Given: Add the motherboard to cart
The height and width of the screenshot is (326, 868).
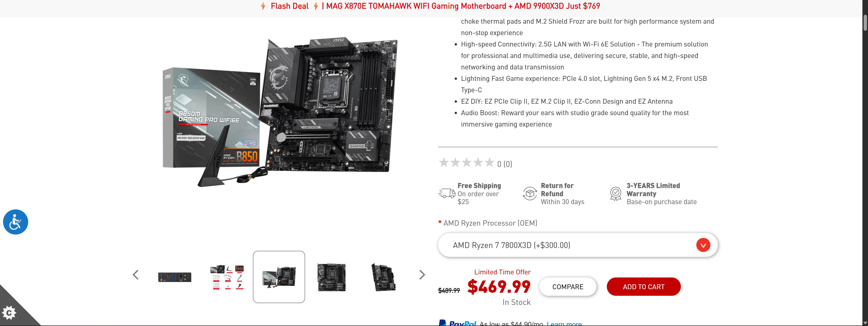Looking at the screenshot, I should point(644,287).
